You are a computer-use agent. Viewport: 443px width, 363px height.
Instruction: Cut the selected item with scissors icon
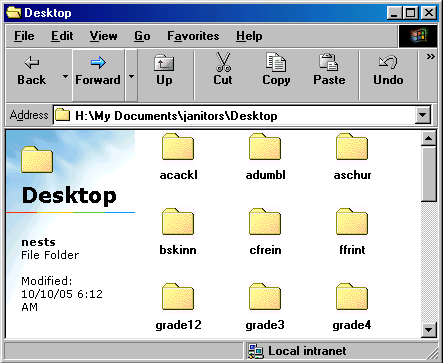coord(223,70)
